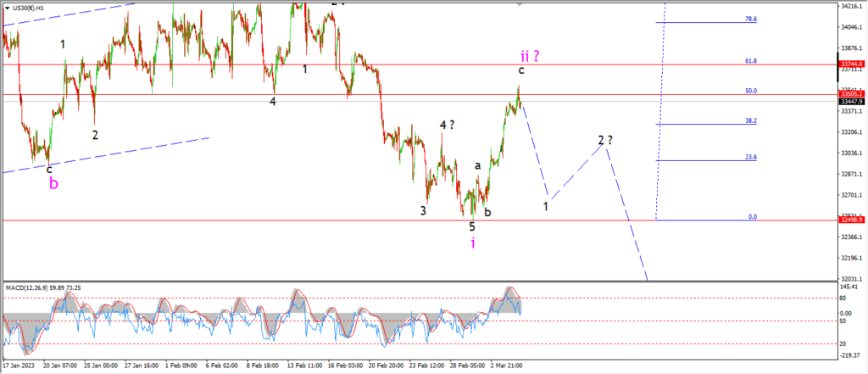868x374 pixels.
Task: Select the 61.8 Fibonacci level label
Action: [x=751, y=61]
